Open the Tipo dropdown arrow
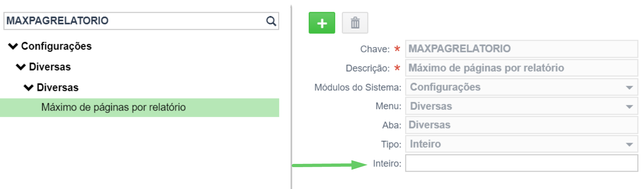Image resolution: width=644 pixels, height=189 pixels. pyautogui.click(x=629, y=145)
